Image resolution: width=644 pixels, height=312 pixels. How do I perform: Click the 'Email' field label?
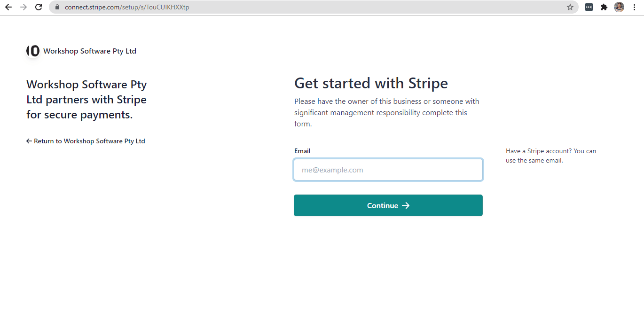tap(302, 151)
